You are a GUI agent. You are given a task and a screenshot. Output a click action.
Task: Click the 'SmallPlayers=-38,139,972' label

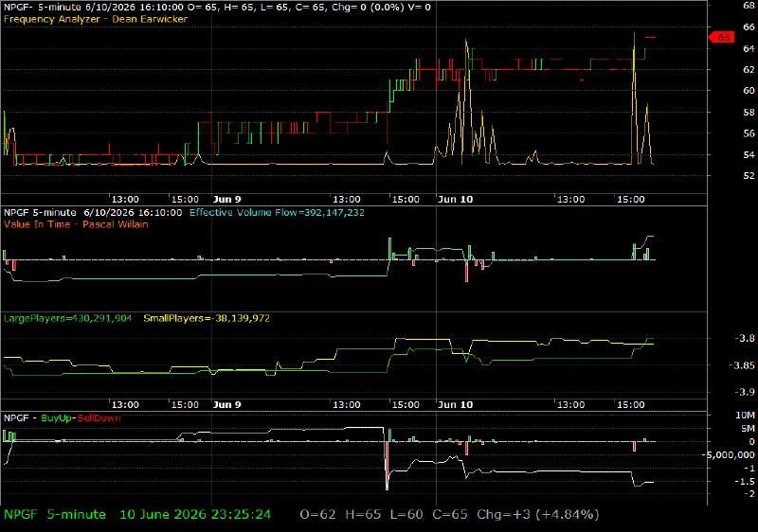click(x=207, y=319)
